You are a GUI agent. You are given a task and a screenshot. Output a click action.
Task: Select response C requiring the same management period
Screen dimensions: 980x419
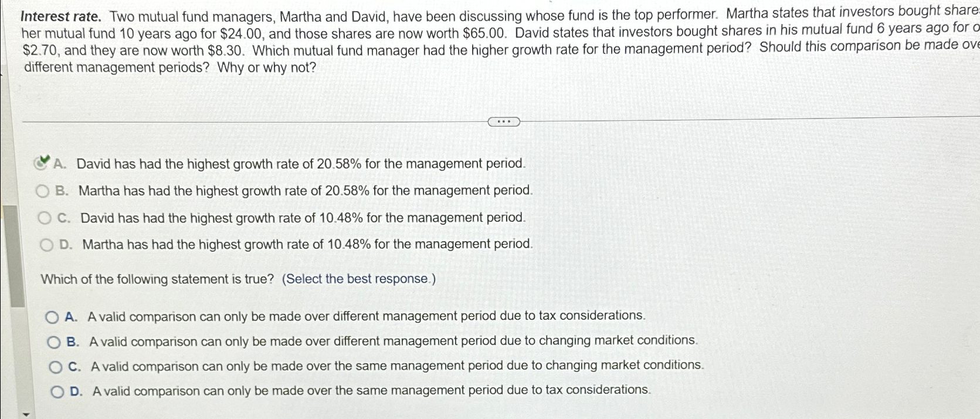pos(55,365)
